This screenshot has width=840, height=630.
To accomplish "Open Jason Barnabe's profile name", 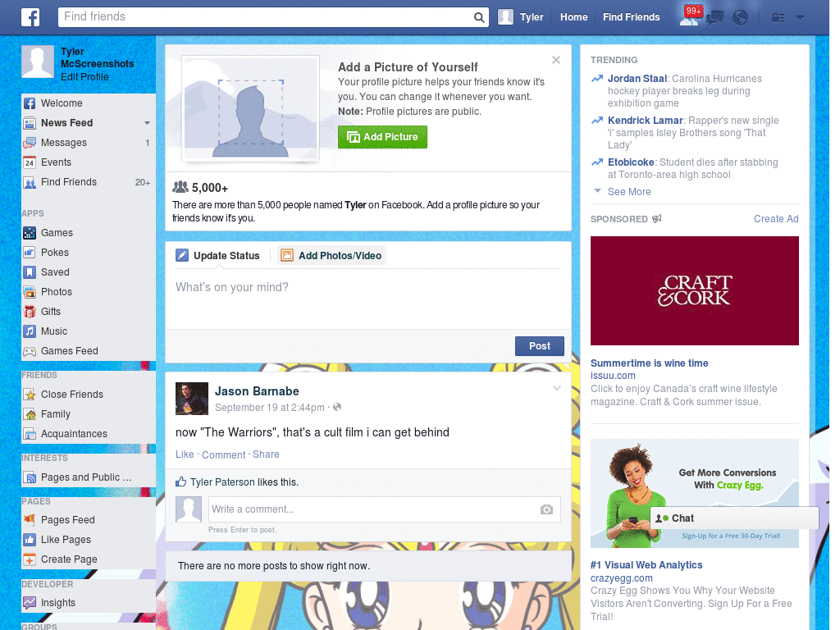I will (x=257, y=391).
